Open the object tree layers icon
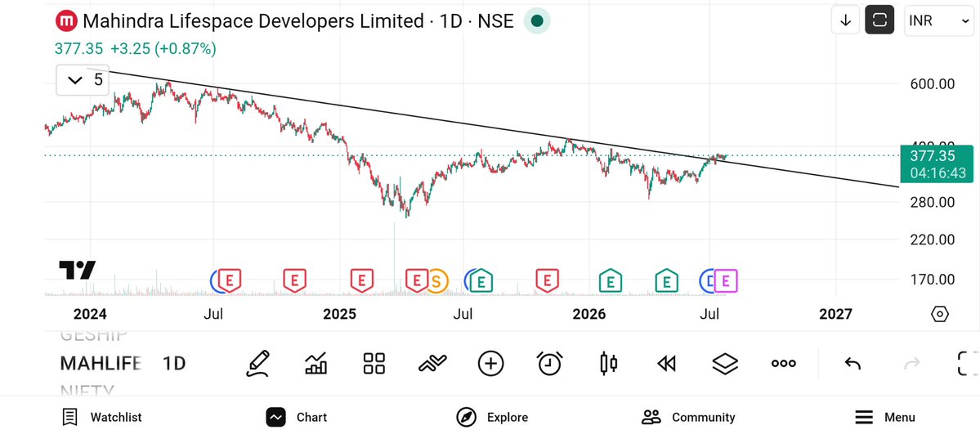Screen dimensions: 980x439 coord(725,363)
